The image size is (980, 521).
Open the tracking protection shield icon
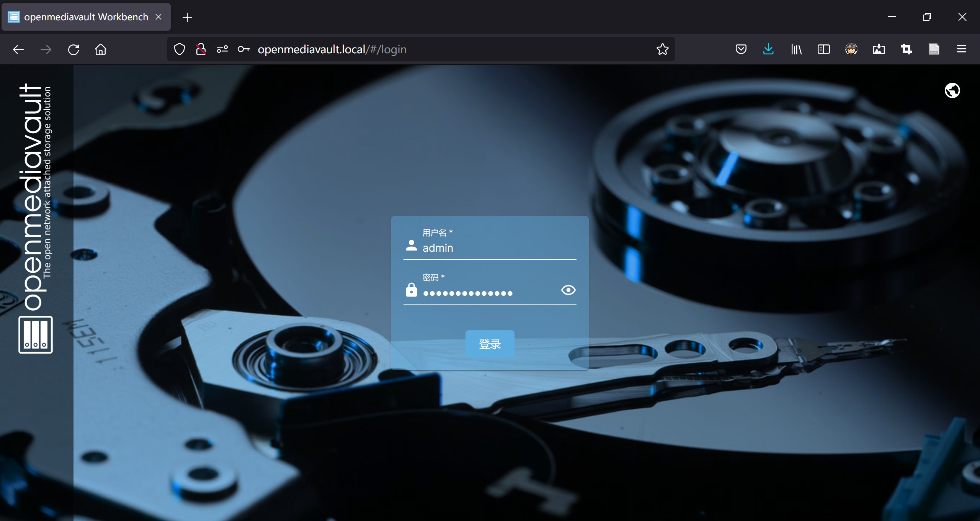179,49
